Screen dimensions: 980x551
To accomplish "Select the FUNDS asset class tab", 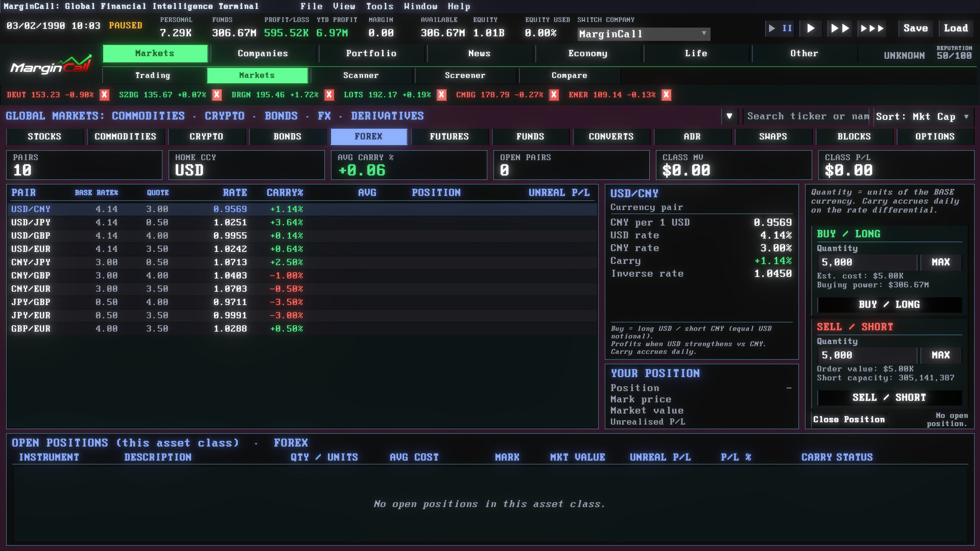I will [x=530, y=137].
